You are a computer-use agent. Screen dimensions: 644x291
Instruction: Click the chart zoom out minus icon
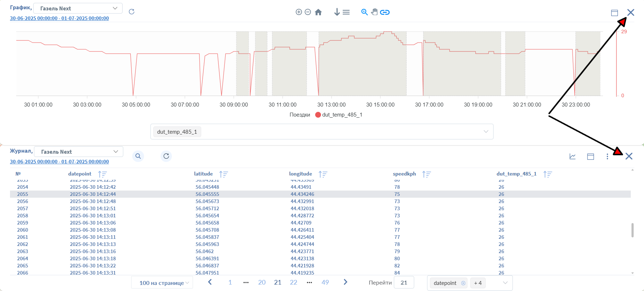point(308,12)
